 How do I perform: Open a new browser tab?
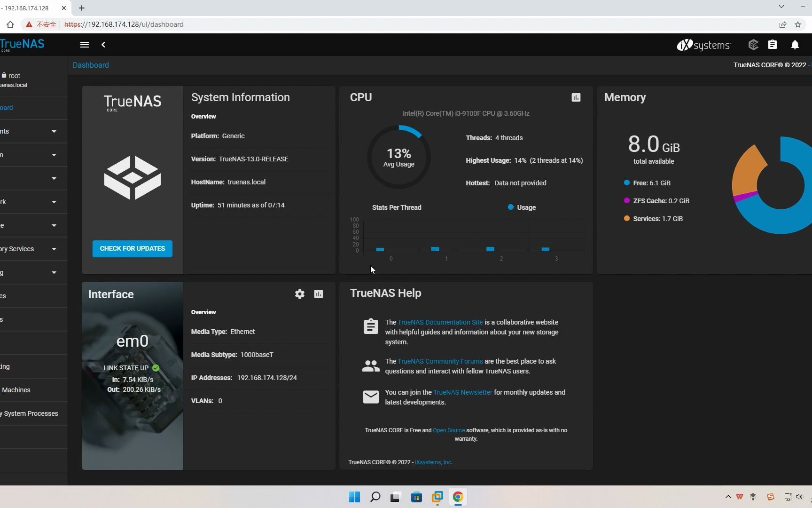click(x=82, y=8)
